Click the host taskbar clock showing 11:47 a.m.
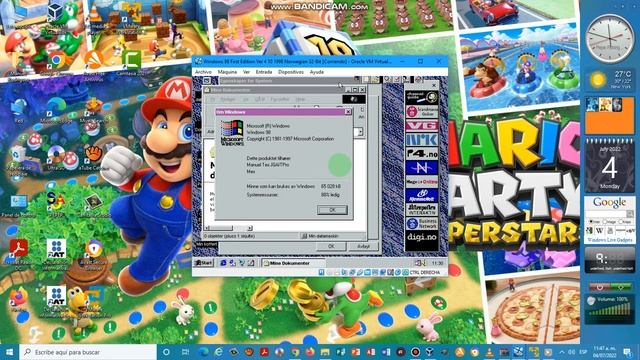The image size is (640, 360). (604, 352)
